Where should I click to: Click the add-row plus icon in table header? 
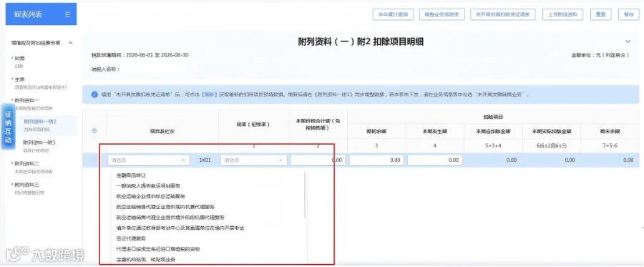coord(94,130)
